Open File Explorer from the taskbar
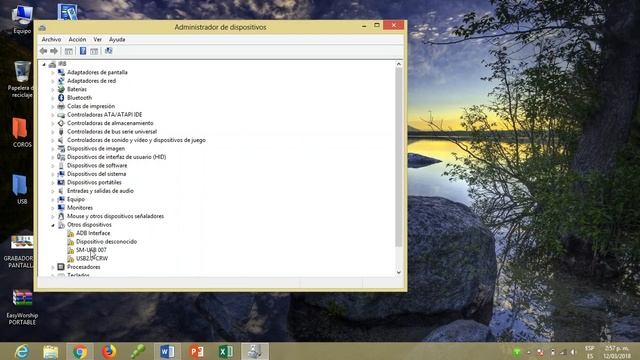This screenshot has width=640, height=360. pos(51,351)
